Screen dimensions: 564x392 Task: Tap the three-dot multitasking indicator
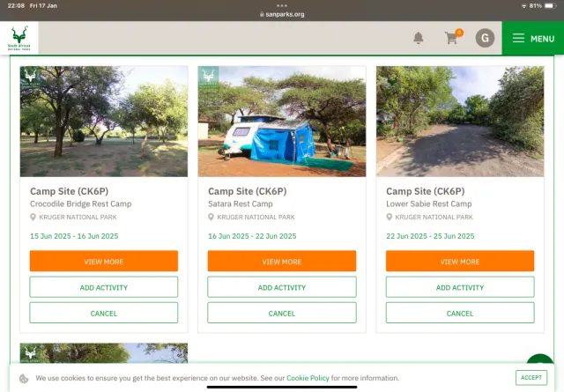coord(282,5)
